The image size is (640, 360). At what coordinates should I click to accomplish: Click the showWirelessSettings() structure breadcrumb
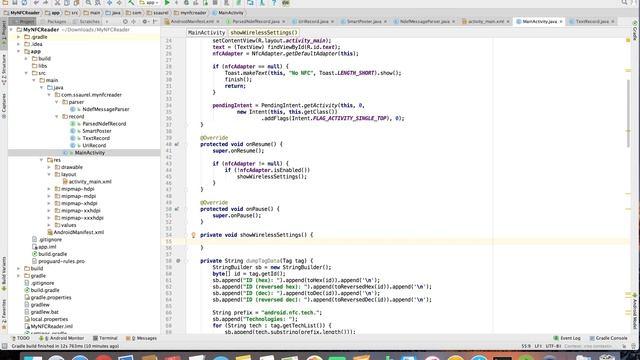point(264,32)
